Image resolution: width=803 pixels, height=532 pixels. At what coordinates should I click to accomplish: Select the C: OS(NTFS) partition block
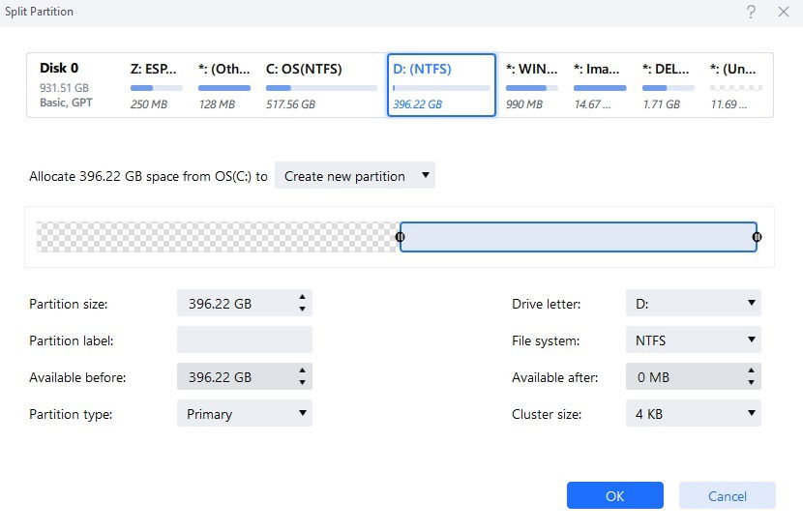(x=321, y=85)
